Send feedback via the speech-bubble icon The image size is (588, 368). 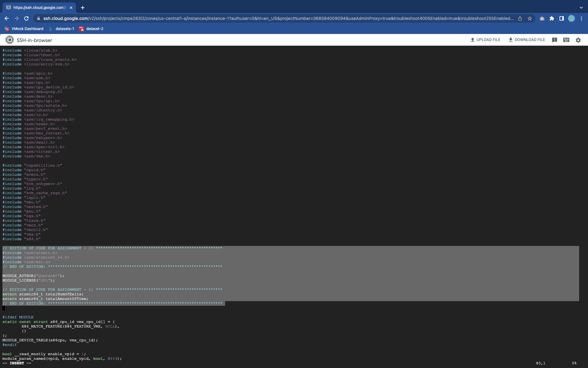point(554,40)
